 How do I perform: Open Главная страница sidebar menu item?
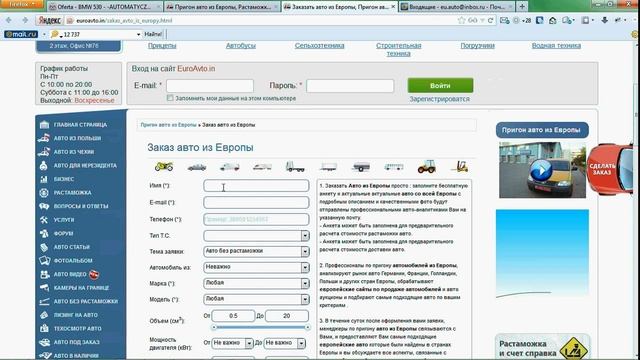point(80,124)
